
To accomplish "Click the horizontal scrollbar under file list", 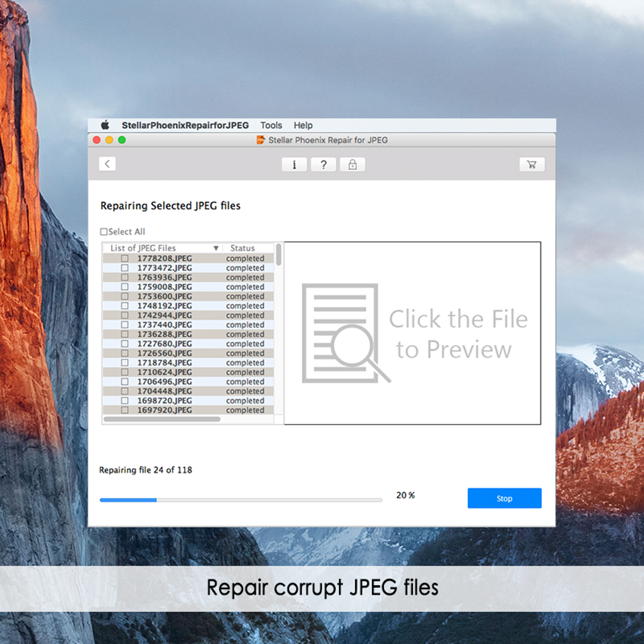I will tap(162, 419).
